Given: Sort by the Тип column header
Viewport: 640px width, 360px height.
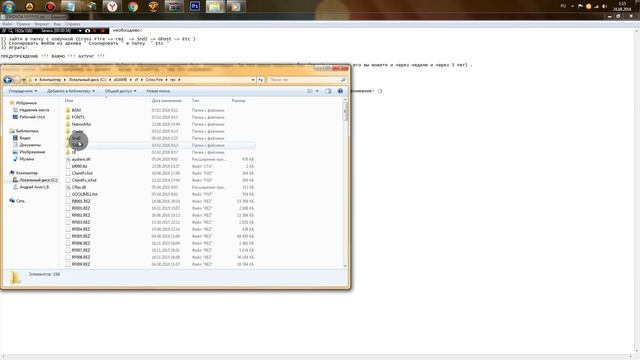Looking at the screenshot, I should coord(196,100).
